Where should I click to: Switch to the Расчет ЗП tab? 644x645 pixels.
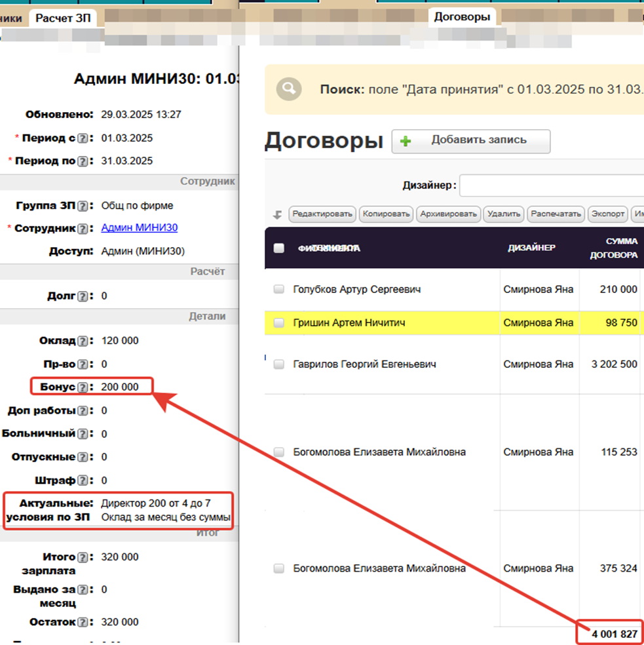pyautogui.click(x=63, y=18)
